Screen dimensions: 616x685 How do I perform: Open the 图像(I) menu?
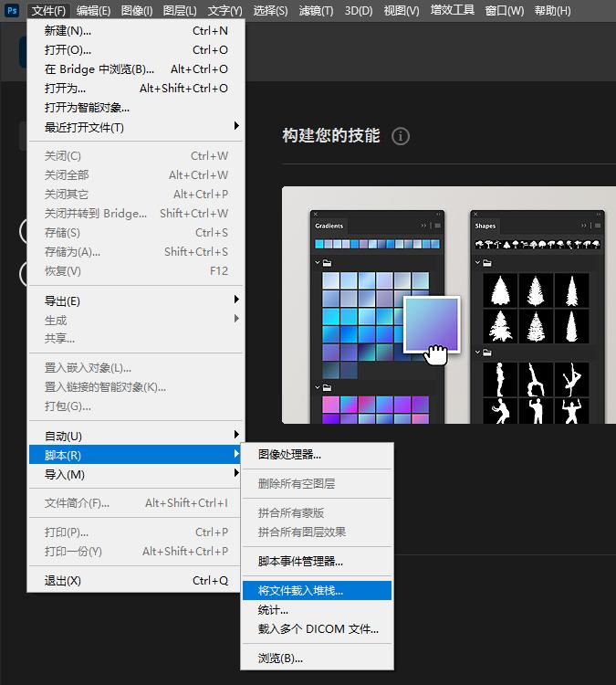137,10
